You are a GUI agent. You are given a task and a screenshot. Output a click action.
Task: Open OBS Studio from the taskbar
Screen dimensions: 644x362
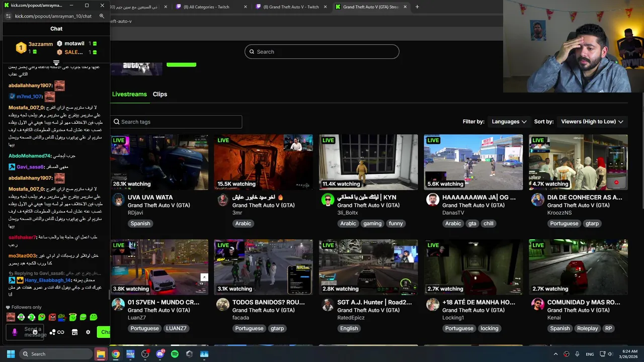pyautogui.click(x=145, y=354)
